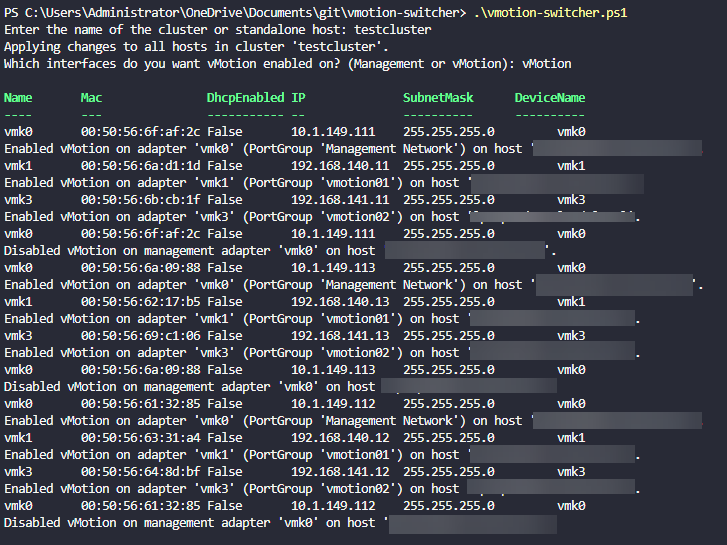
Task: Click the DeviceName column header
Action: click(x=550, y=98)
